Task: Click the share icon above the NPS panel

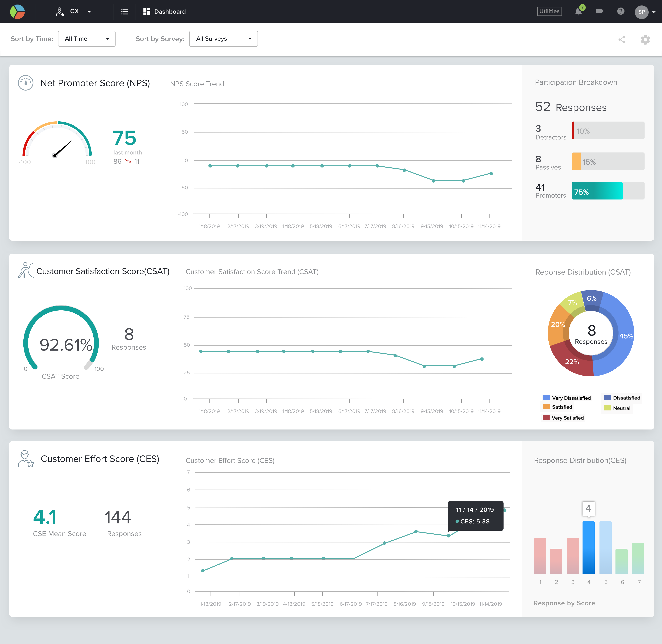Action: pyautogui.click(x=622, y=40)
